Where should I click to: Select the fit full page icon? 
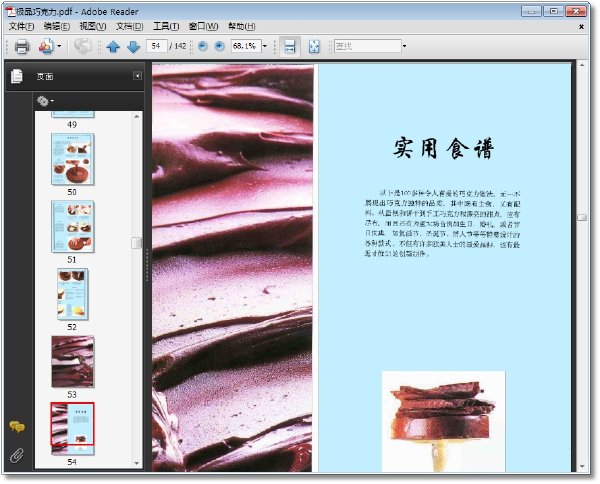tap(314, 46)
